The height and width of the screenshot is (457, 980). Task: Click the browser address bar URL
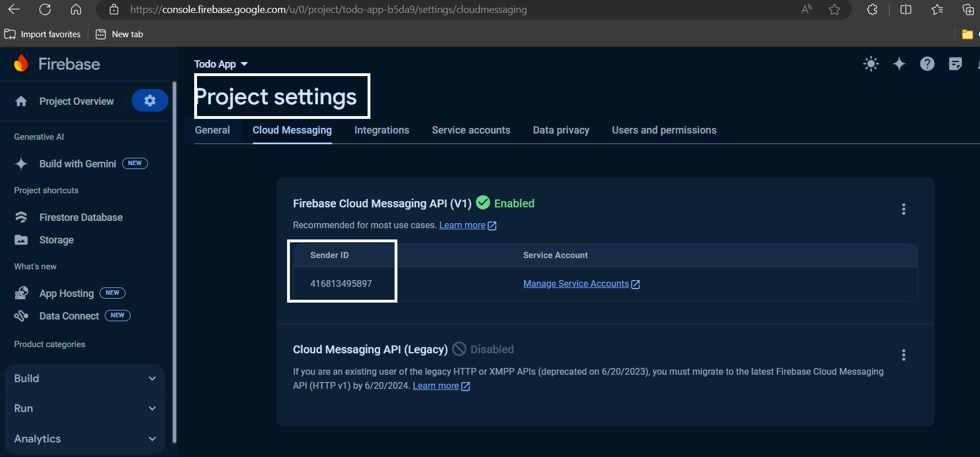(x=329, y=10)
